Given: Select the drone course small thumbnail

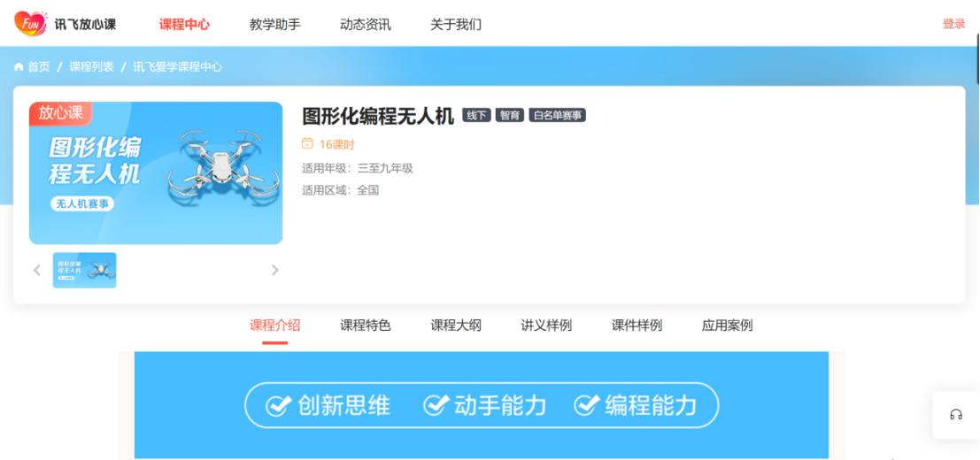Looking at the screenshot, I should pyautogui.click(x=84, y=271).
